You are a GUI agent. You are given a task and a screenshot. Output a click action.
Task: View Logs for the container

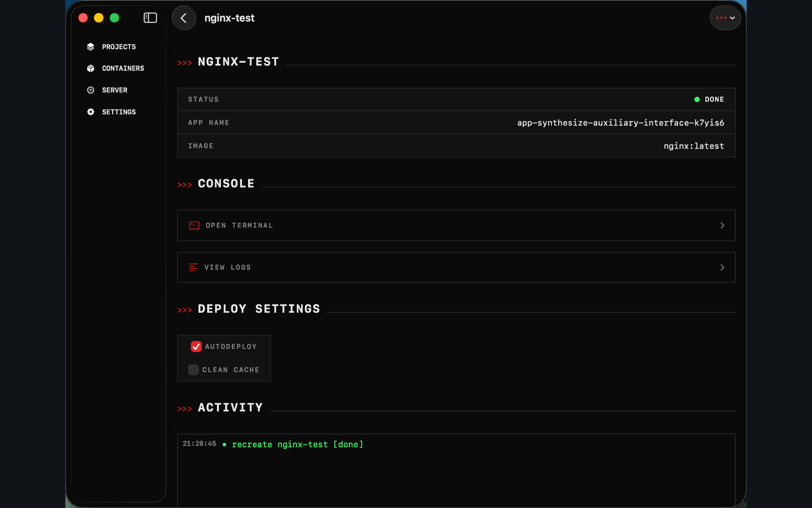456,267
